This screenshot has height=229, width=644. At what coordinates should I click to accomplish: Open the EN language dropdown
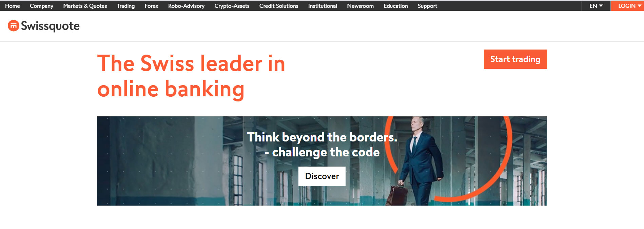point(596,6)
